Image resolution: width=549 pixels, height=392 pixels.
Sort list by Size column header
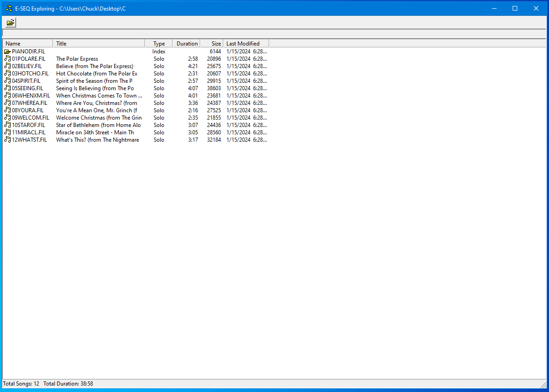[212, 43]
